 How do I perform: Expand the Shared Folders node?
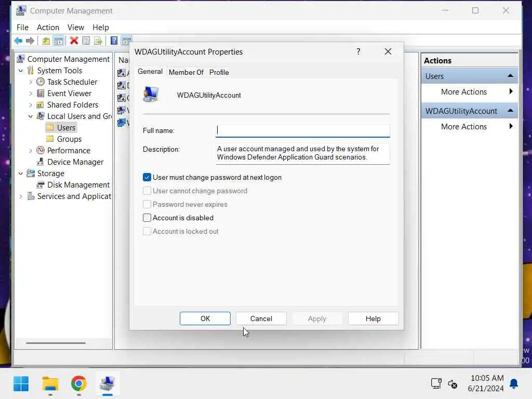[31, 105]
